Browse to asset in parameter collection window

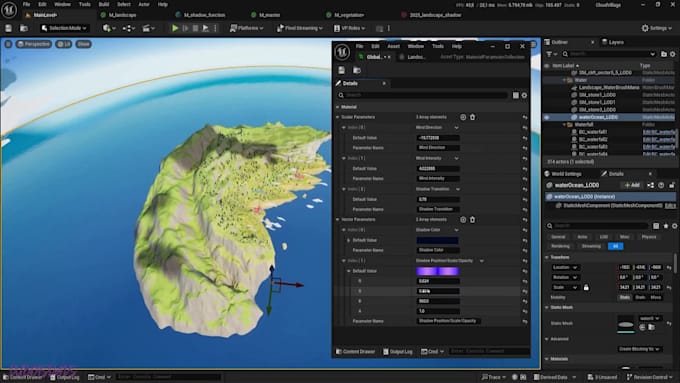tap(357, 70)
